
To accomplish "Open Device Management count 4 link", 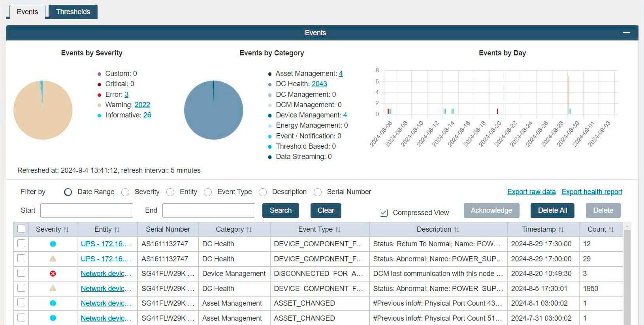I will tap(345, 115).
